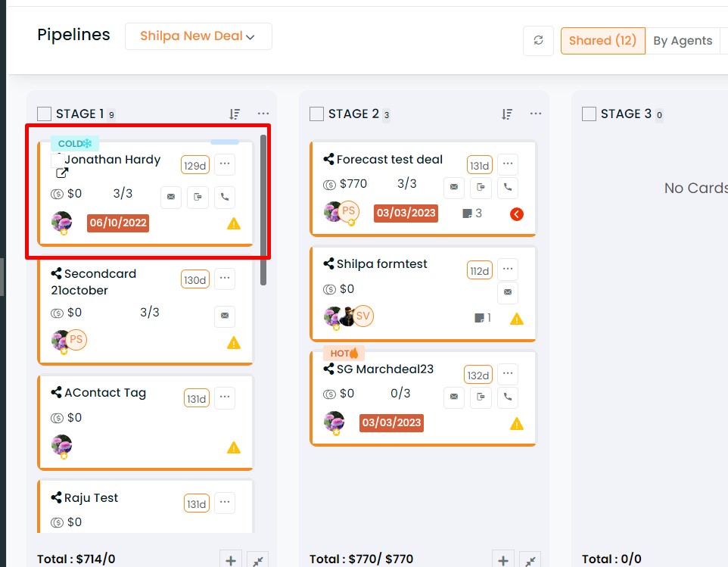This screenshot has width=728, height=567.
Task: Select all cards with STAGE 1 checkbox
Action: click(44, 114)
